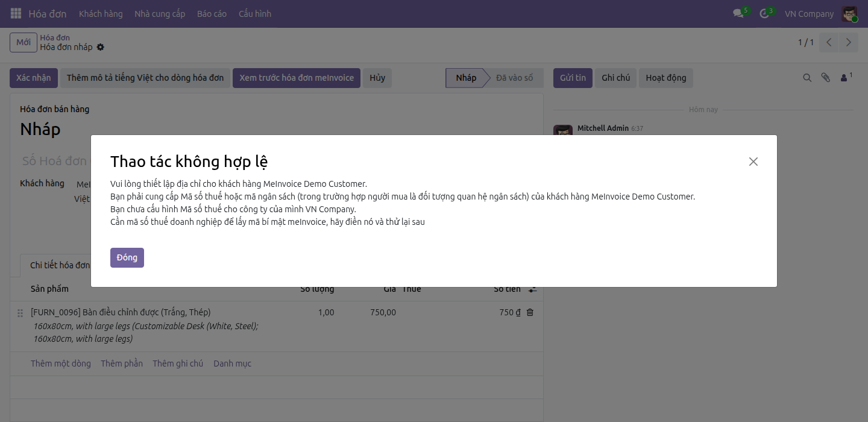
Task: Click Thêm một dòng link
Action: 61,364
